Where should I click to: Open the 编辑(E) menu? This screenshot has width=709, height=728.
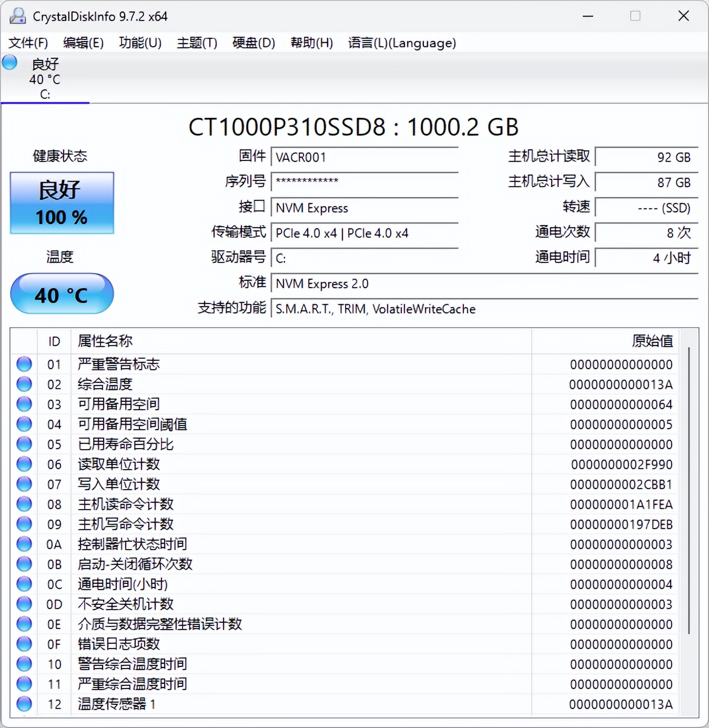coord(83,43)
